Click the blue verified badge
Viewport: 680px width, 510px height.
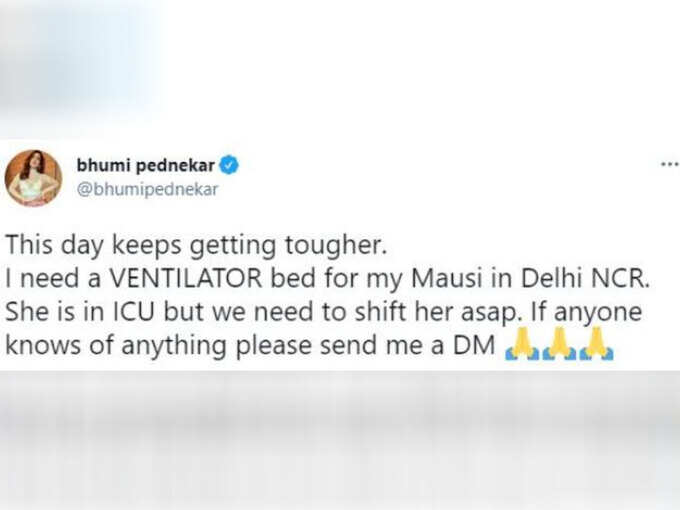pos(229,166)
